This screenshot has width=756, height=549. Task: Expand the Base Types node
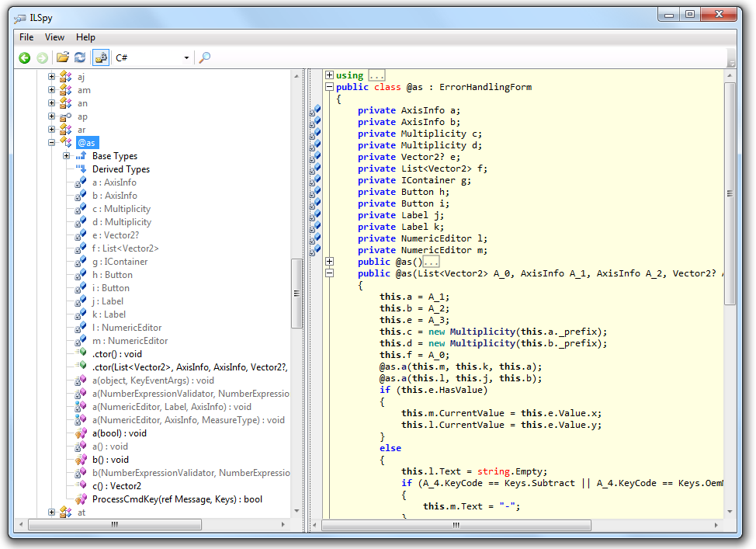click(x=67, y=155)
